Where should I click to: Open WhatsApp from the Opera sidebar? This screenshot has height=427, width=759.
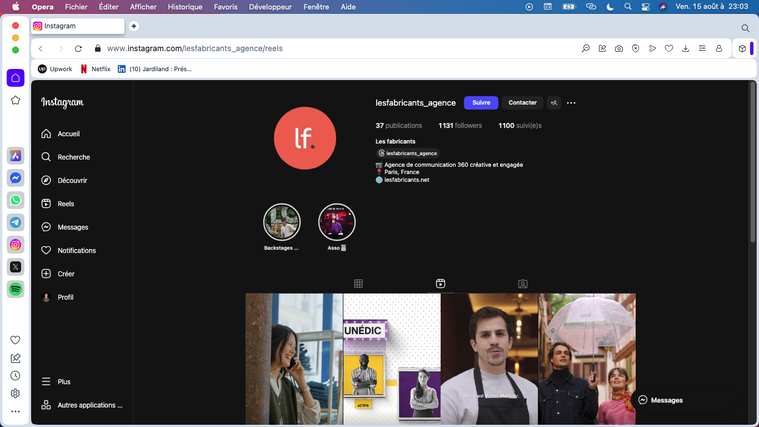point(16,200)
